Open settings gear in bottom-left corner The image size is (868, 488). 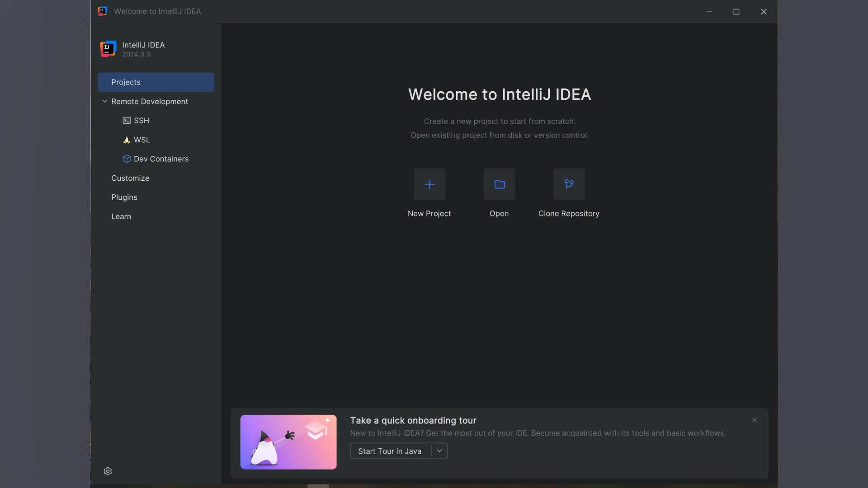tap(108, 471)
